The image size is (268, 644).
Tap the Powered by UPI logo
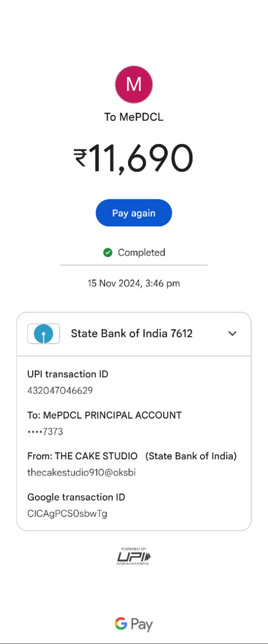tap(134, 556)
